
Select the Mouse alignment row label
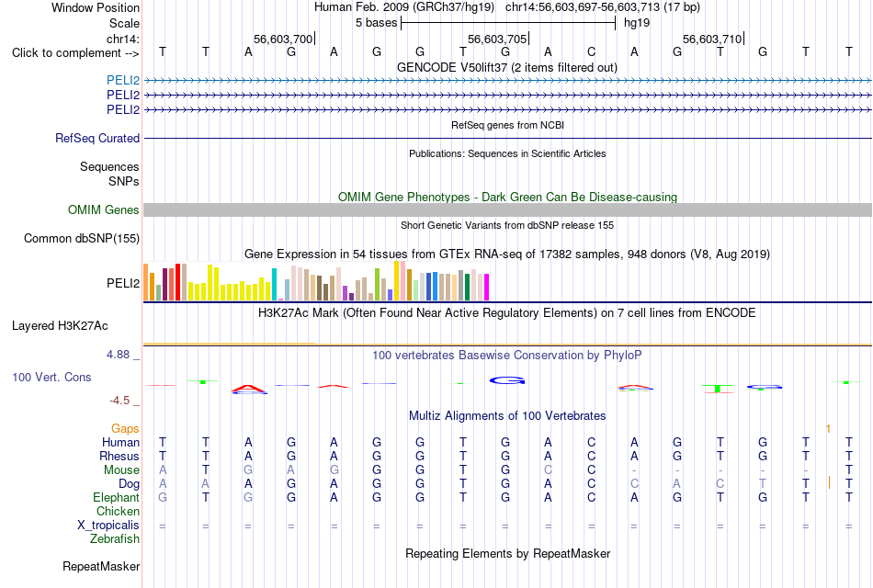pyautogui.click(x=121, y=470)
